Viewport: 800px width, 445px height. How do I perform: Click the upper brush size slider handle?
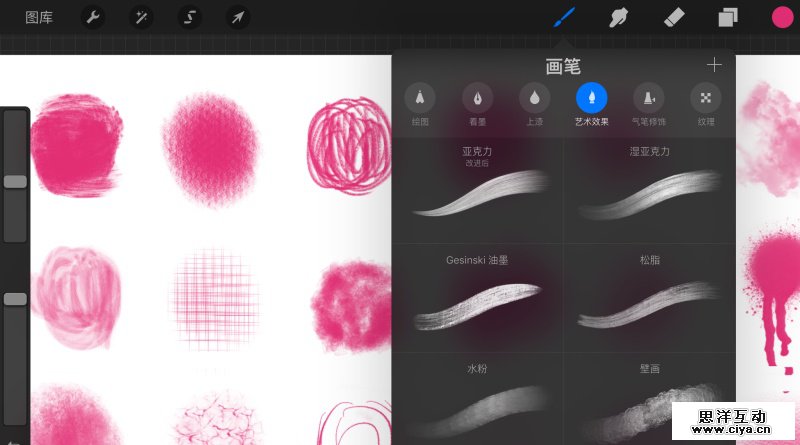coord(15,181)
